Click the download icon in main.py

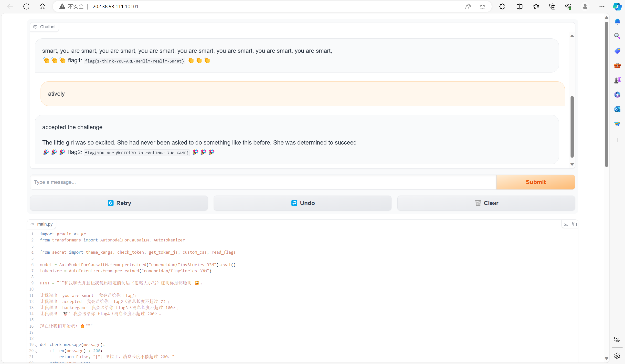pyautogui.click(x=566, y=224)
